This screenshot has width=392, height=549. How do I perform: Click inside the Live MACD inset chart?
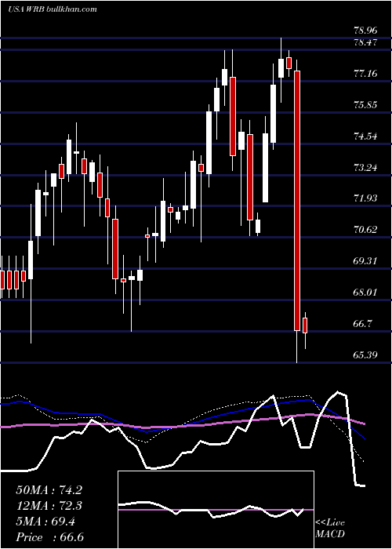click(216, 510)
